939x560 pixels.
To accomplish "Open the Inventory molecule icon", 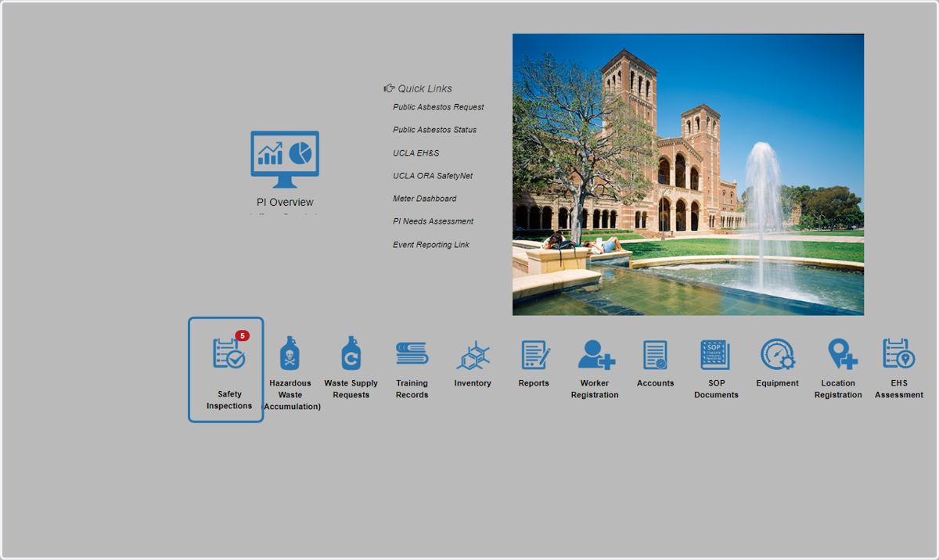I will point(473,355).
